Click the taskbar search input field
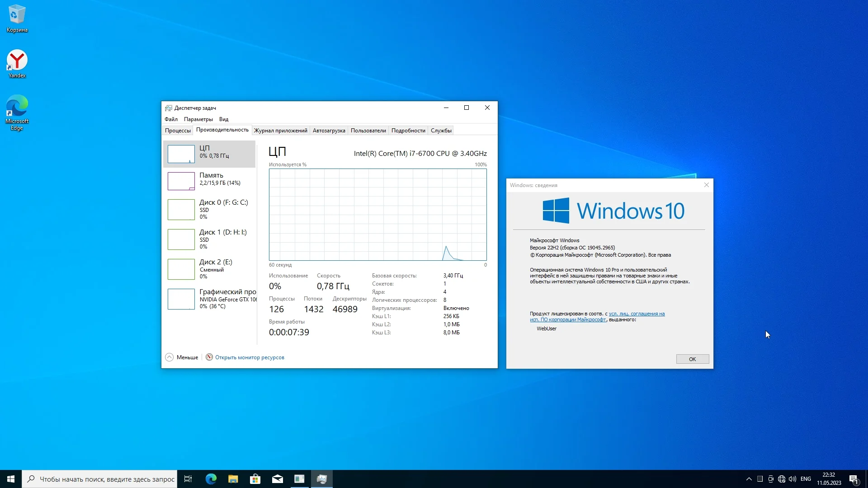 coord(106,479)
